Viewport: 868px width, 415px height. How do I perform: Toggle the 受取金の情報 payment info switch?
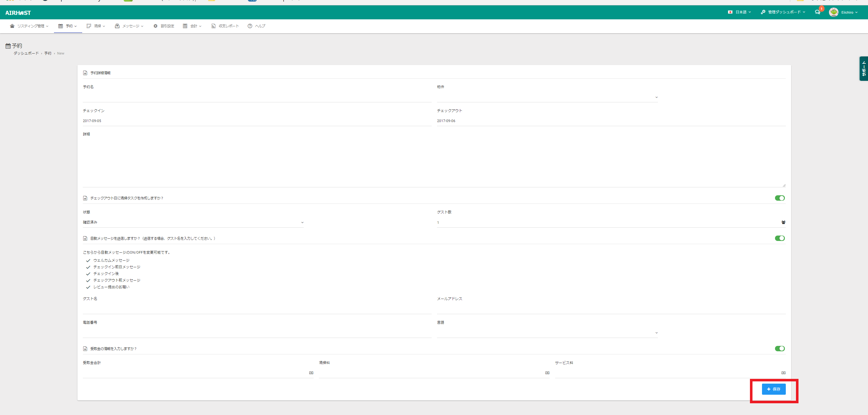point(779,349)
